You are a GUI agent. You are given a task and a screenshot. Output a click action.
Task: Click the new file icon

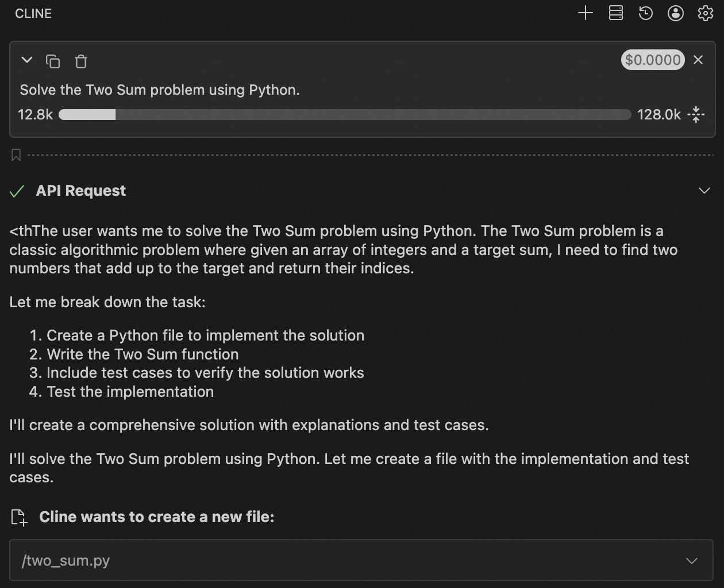click(x=19, y=517)
